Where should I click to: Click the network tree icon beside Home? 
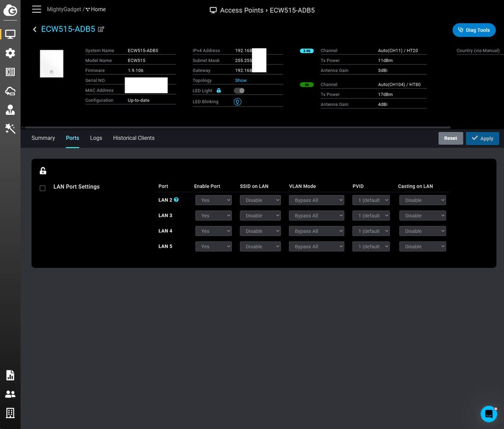point(88,10)
